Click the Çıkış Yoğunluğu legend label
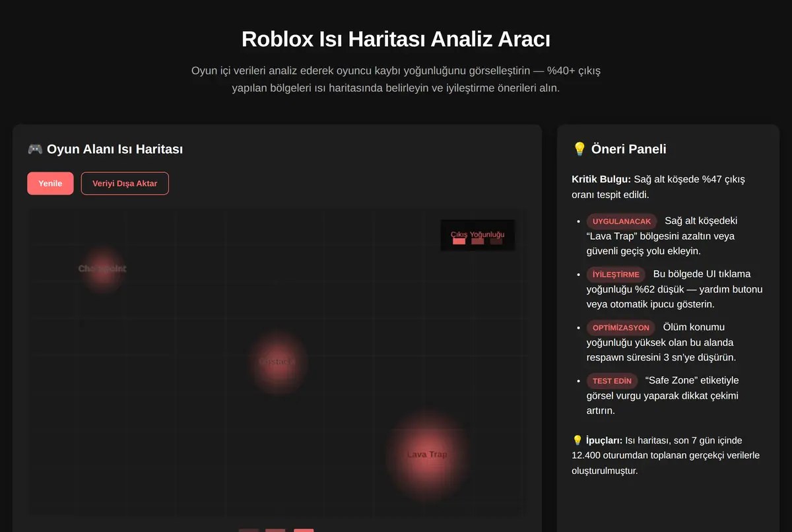The width and height of the screenshot is (792, 532). pos(478,234)
